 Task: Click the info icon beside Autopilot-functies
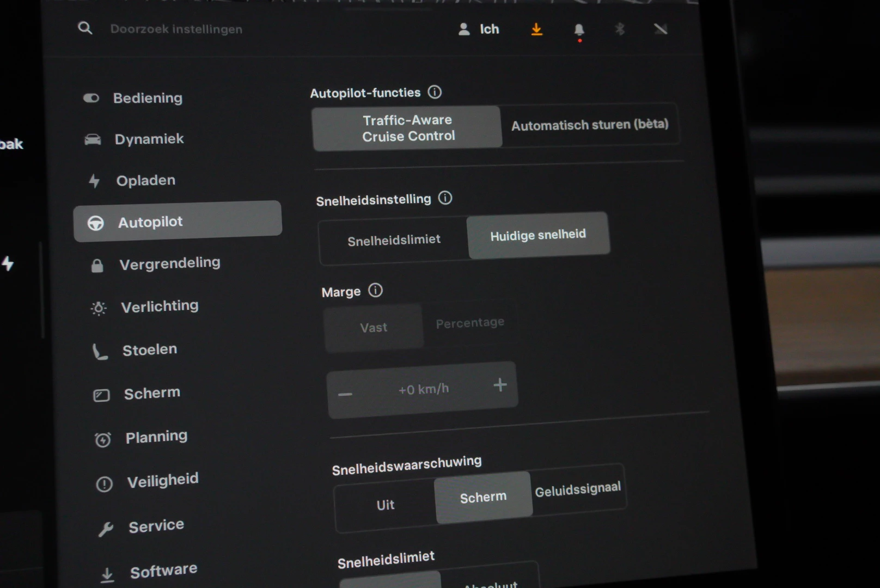(x=435, y=92)
